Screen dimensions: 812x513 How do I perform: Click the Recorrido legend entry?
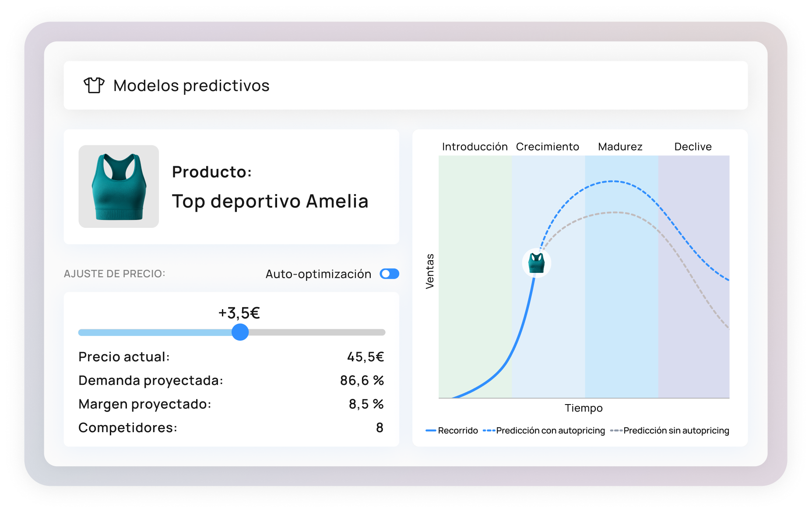[452, 431]
